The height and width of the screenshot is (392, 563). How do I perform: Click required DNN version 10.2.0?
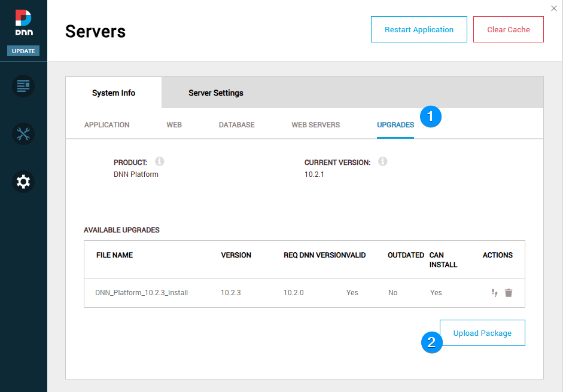coord(293,293)
